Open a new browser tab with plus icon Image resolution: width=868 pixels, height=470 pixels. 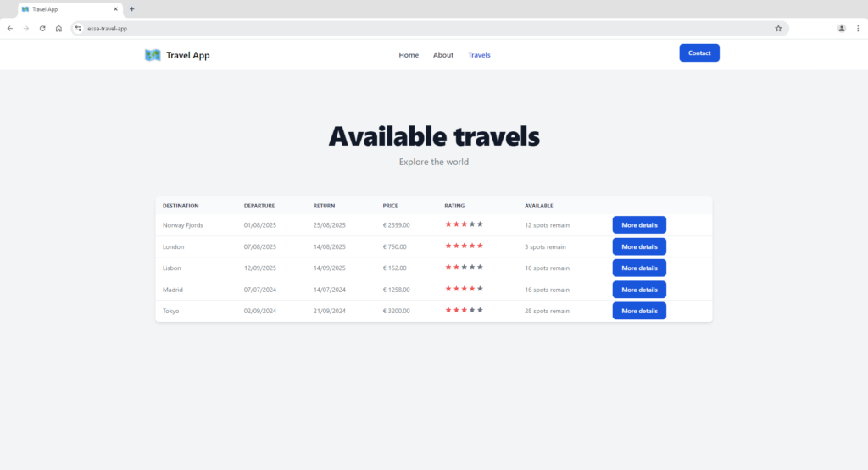131,8
